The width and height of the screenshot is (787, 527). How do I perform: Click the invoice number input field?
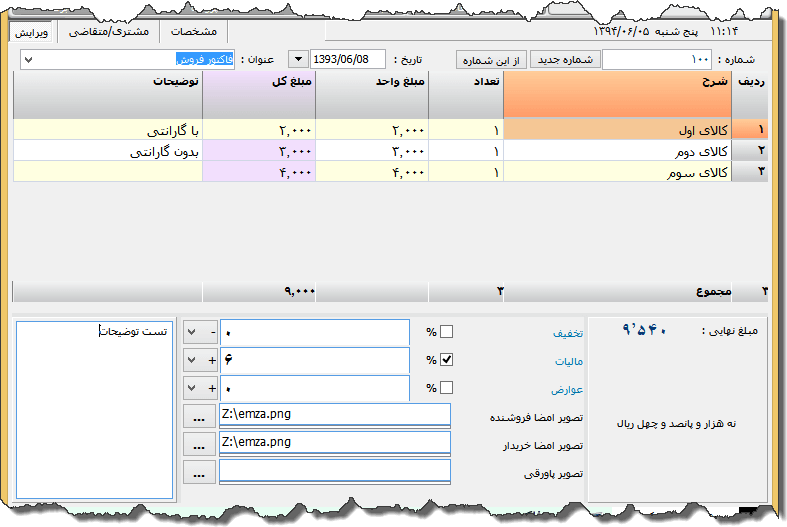click(657, 60)
